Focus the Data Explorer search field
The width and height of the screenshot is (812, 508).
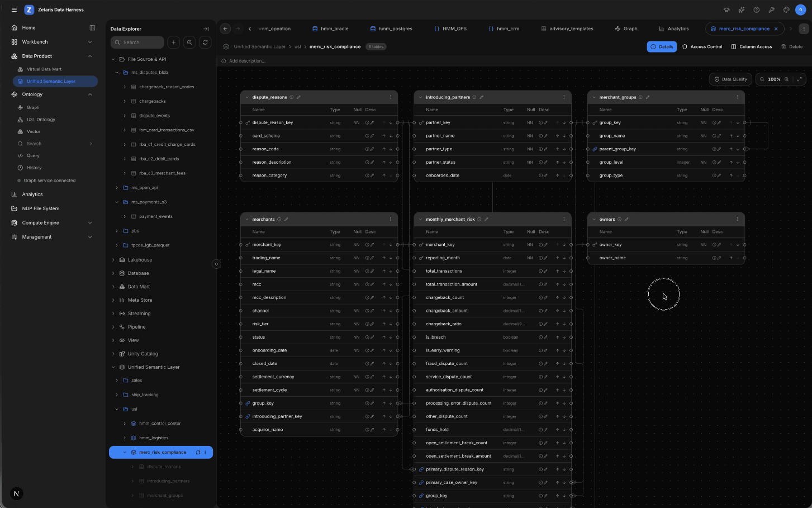137,42
